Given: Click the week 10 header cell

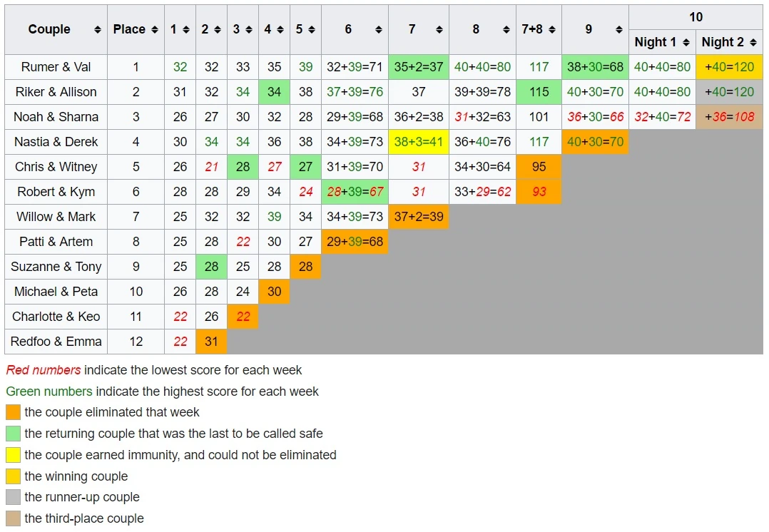Looking at the screenshot, I should click(x=696, y=17).
